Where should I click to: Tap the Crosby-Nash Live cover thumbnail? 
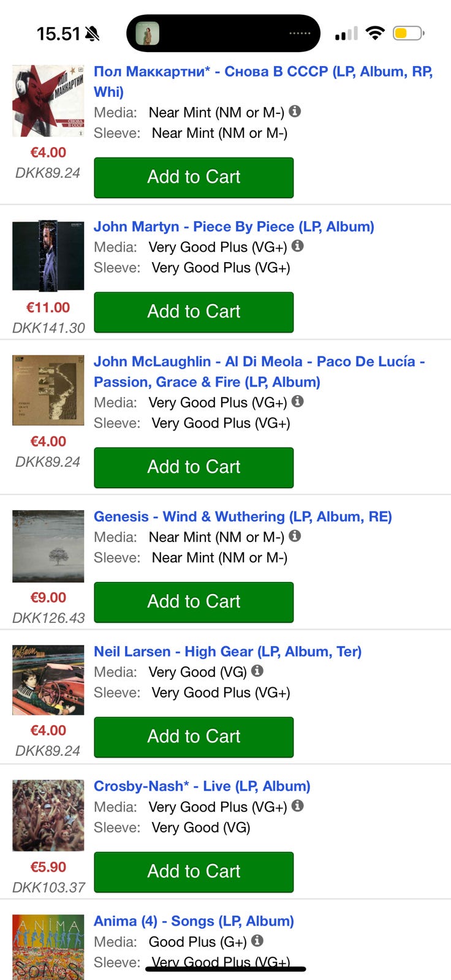click(48, 815)
